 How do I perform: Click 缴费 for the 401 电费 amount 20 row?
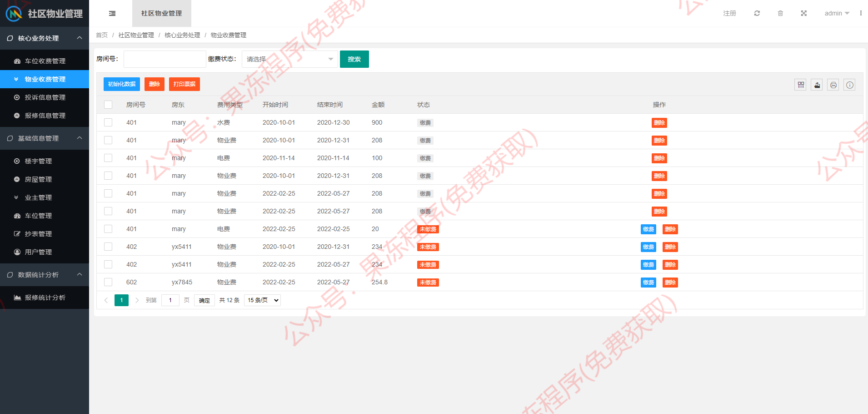pos(649,229)
